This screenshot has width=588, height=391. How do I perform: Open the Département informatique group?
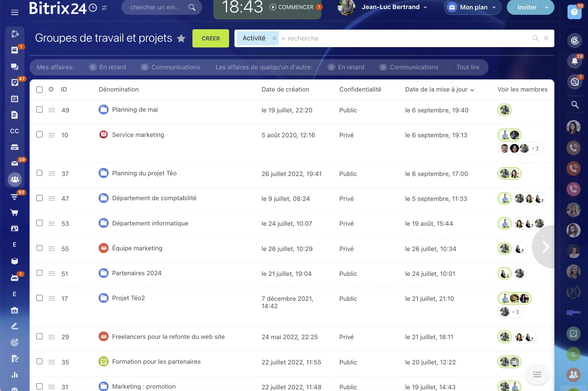pos(150,223)
